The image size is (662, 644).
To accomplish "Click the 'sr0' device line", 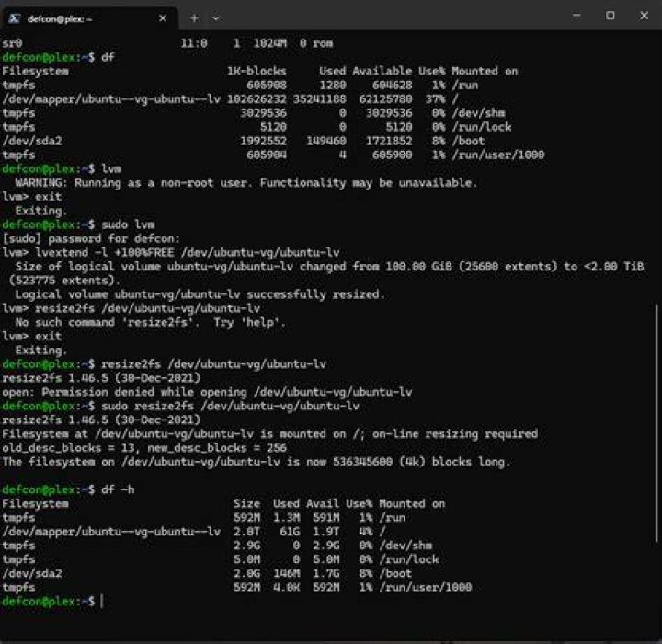I will [167, 43].
